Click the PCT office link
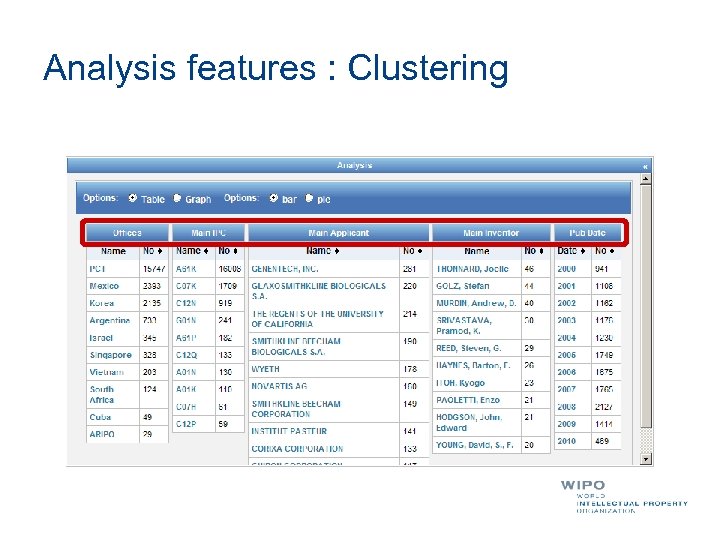The image size is (720, 540). [97, 269]
